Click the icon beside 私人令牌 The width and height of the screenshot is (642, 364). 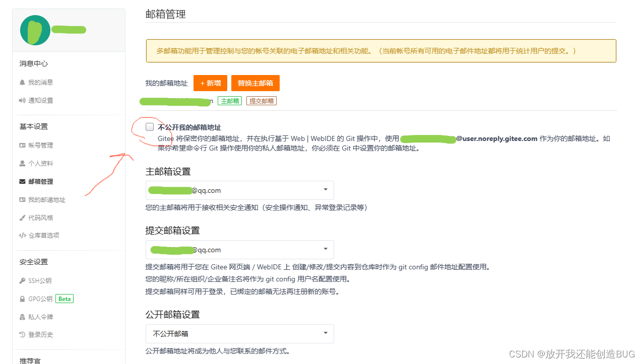point(22,317)
